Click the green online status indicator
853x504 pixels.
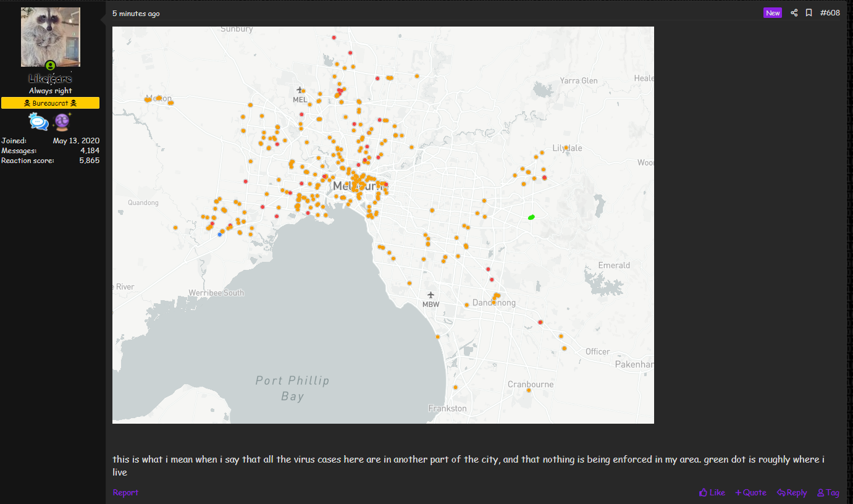[x=50, y=65]
